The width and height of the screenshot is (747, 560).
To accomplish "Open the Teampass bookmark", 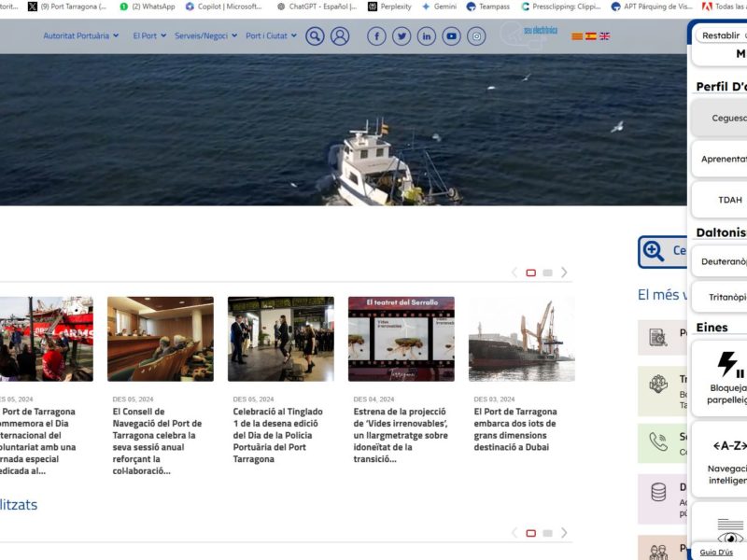I will click(x=487, y=7).
